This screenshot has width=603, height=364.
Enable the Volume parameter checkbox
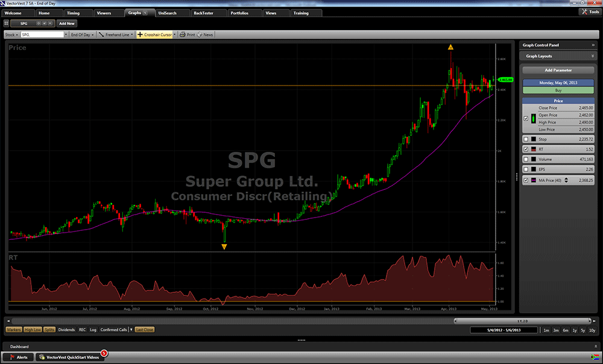point(526,160)
